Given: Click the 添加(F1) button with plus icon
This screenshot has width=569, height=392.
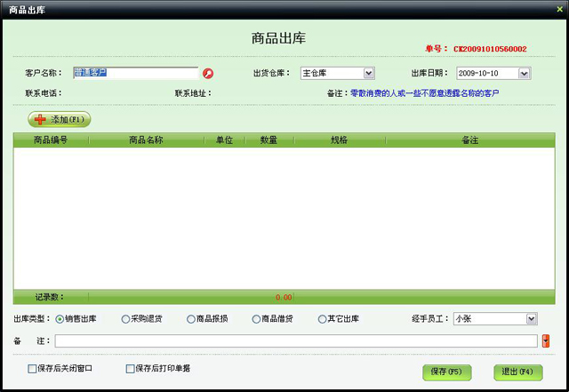Looking at the screenshot, I should click(x=60, y=119).
